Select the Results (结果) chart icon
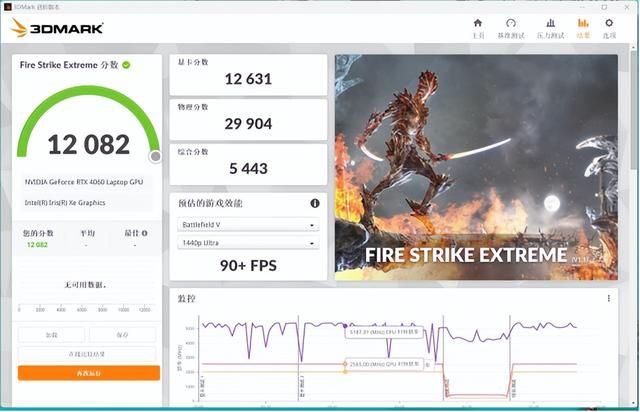Viewport: 640px width, 412px height. [582, 24]
